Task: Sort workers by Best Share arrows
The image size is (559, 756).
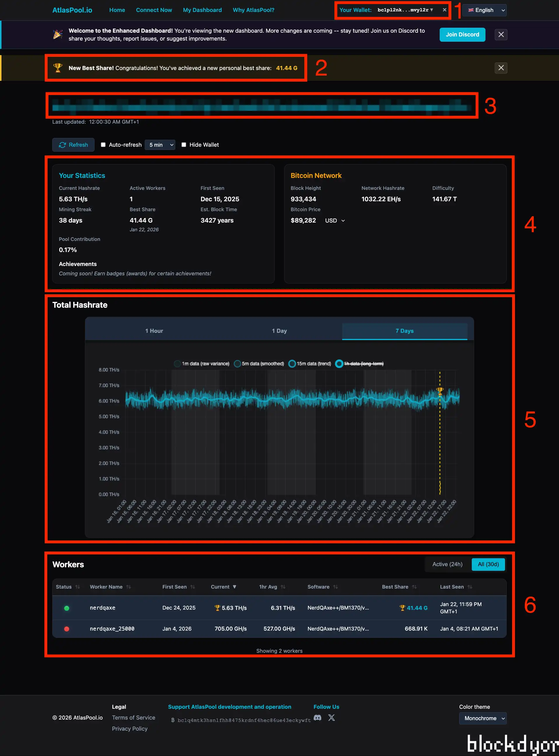Action: coord(414,587)
